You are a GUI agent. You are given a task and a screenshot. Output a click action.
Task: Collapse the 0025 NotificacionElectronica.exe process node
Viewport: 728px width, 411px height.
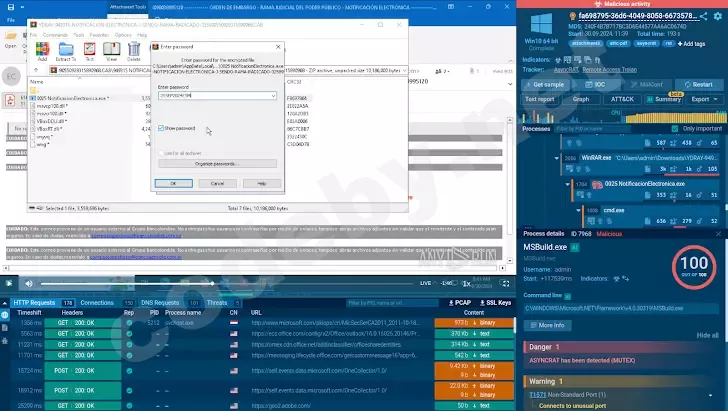coord(567,184)
